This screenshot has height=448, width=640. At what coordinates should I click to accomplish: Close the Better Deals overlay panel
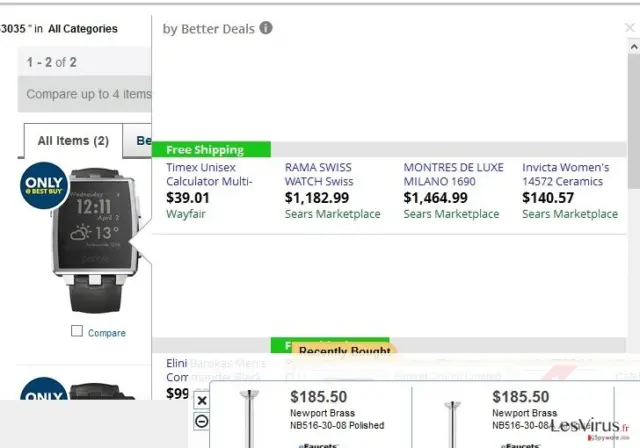coord(630,27)
